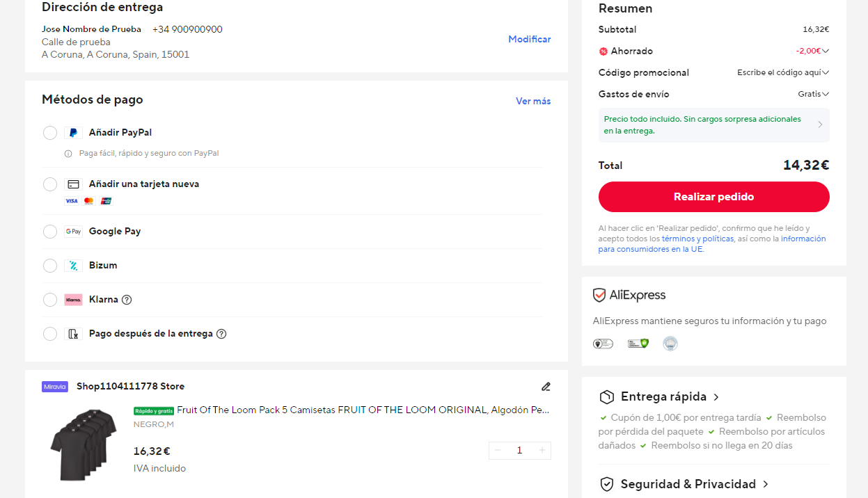This screenshot has height=498, width=868.
Task: Increase quantity with the plus stepper
Action: click(542, 451)
